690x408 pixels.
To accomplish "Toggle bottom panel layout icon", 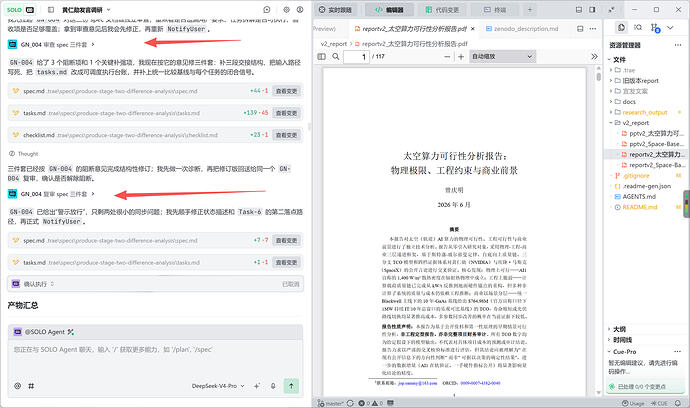I will tap(579, 10).
